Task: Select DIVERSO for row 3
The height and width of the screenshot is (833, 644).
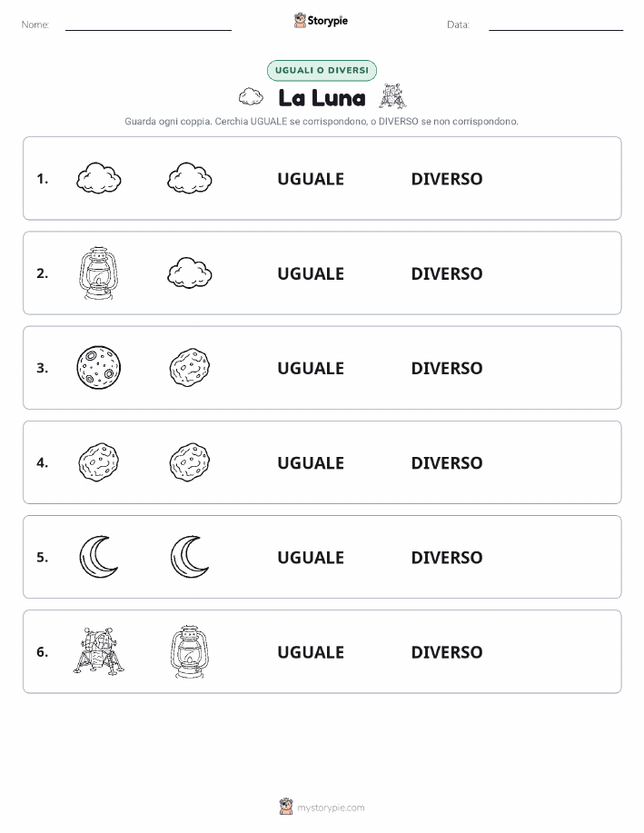Action: (447, 368)
